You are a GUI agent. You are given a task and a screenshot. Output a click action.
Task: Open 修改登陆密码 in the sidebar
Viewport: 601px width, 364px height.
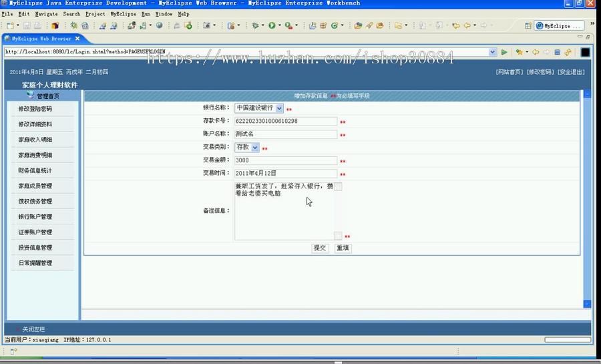tap(35, 109)
